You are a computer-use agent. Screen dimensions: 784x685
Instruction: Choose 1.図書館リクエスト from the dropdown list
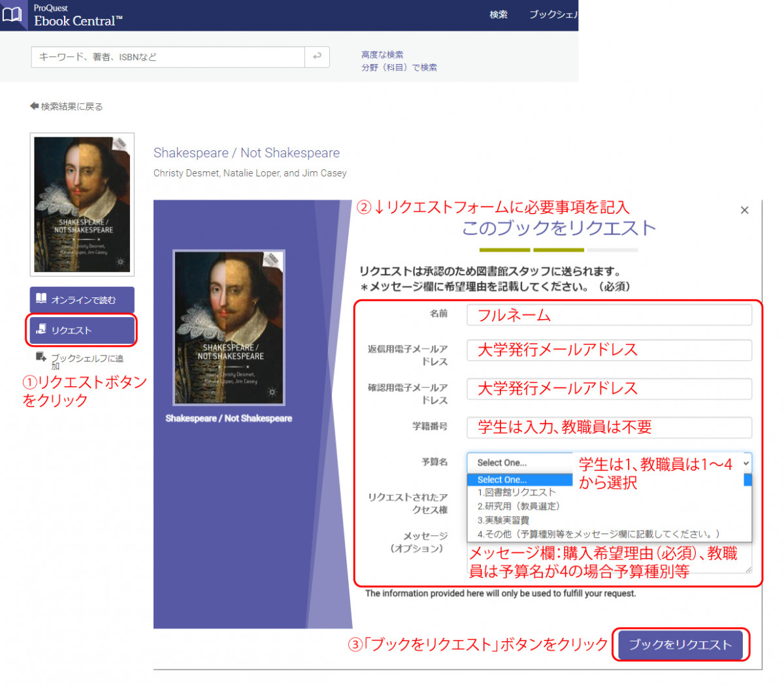click(516, 493)
